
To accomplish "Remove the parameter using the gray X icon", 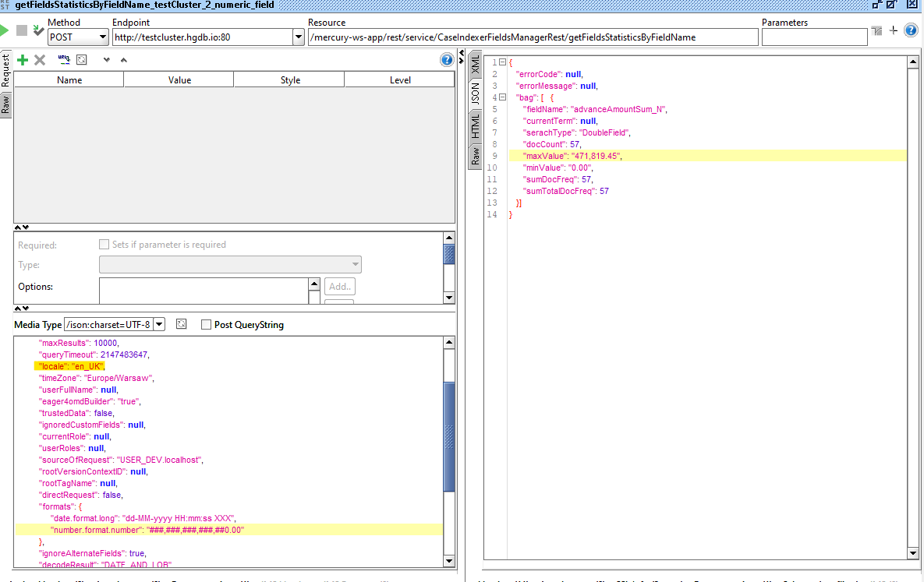I will tap(40, 60).
